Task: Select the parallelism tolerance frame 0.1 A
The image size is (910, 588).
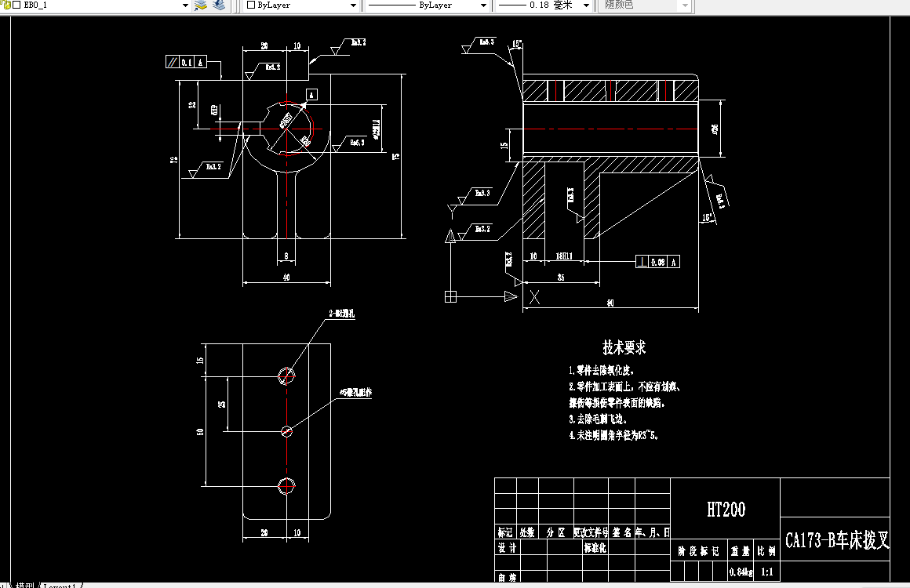Action: tap(186, 62)
